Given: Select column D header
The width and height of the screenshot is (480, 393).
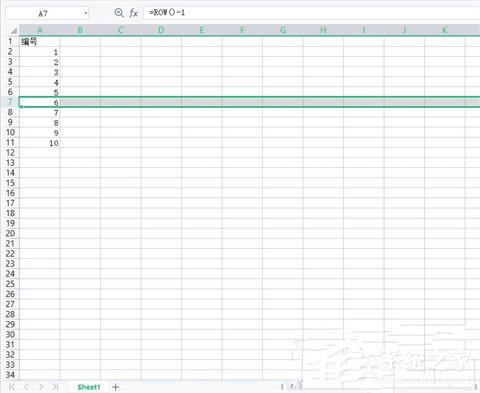Looking at the screenshot, I should click(x=161, y=30).
